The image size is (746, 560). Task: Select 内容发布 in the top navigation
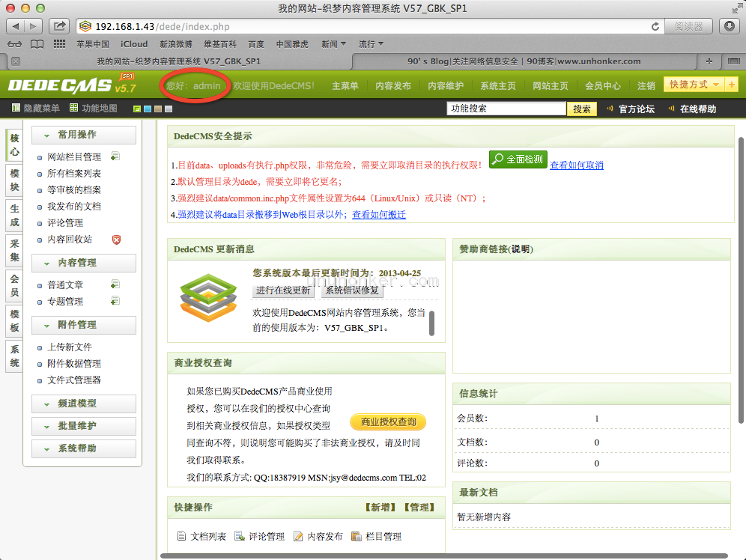[x=393, y=86]
